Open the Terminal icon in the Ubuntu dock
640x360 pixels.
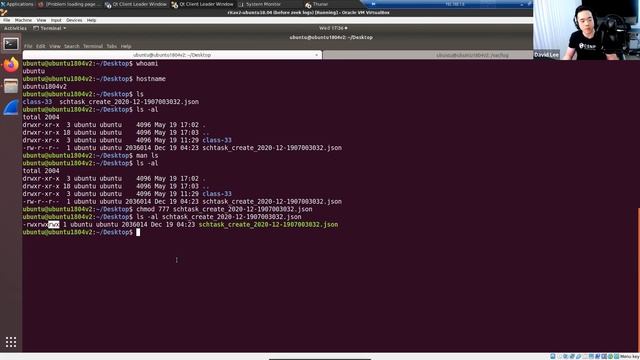pos(11,44)
